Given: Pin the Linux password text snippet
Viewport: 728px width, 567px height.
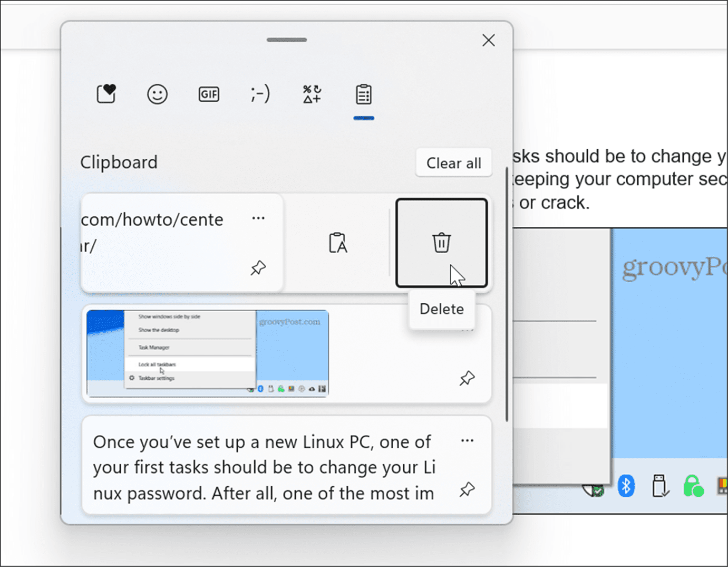Looking at the screenshot, I should pos(467,489).
